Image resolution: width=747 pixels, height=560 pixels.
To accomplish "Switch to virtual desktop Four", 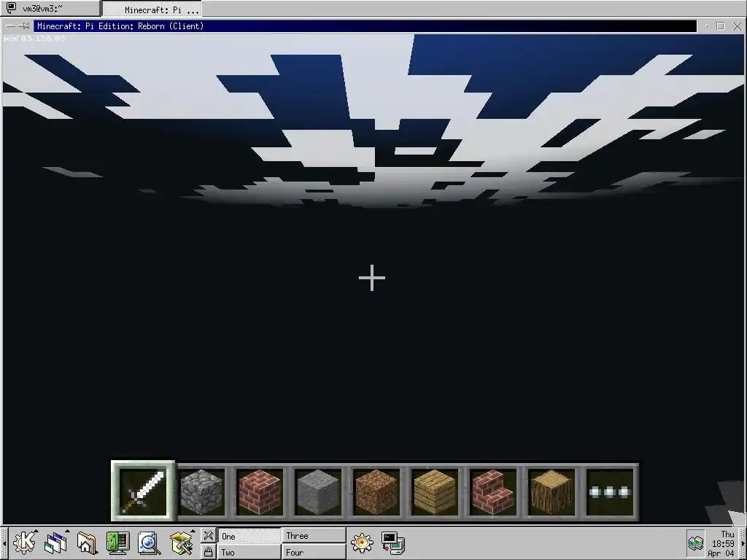I will [314, 552].
